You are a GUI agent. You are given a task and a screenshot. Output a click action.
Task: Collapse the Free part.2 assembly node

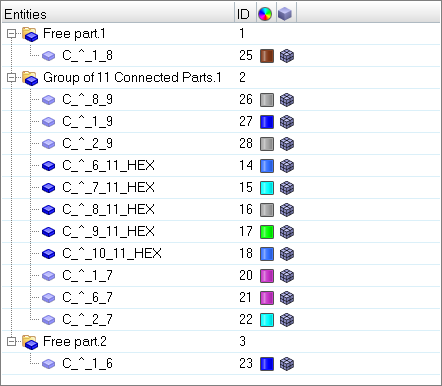click(x=12, y=342)
